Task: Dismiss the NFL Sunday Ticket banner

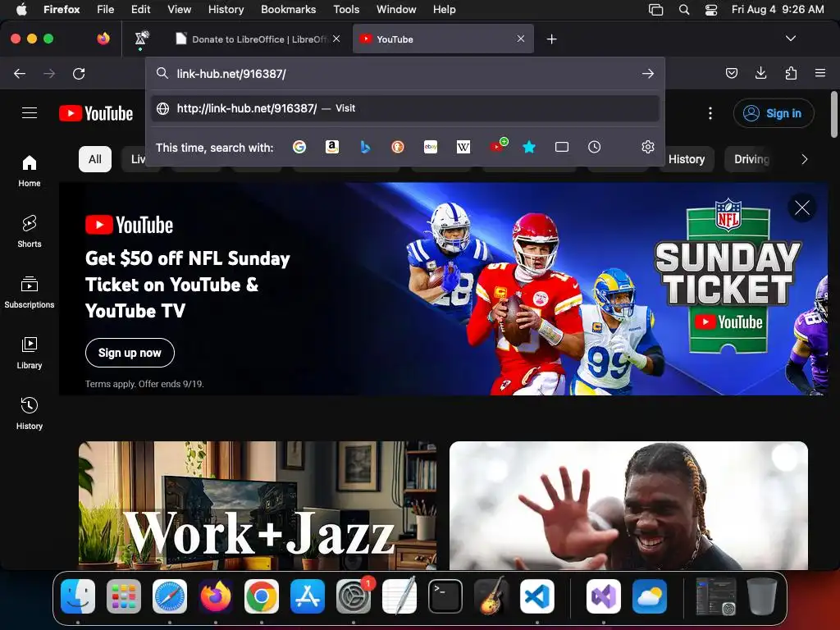Action: point(802,208)
